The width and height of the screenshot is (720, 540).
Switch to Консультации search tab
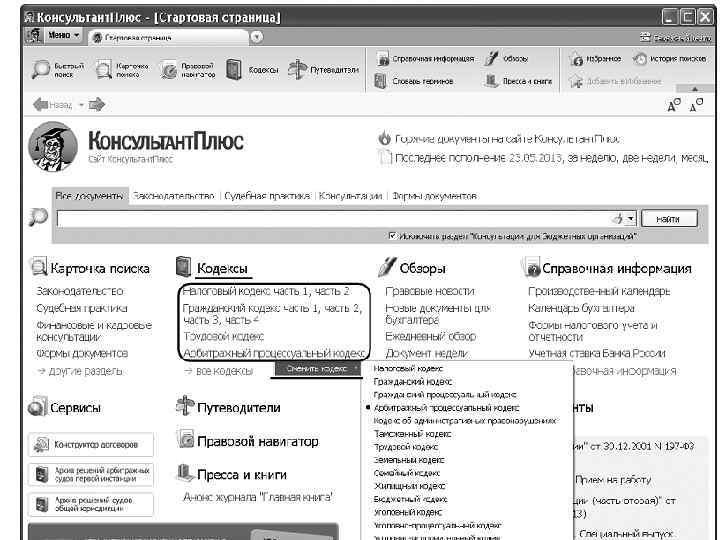pos(350,196)
